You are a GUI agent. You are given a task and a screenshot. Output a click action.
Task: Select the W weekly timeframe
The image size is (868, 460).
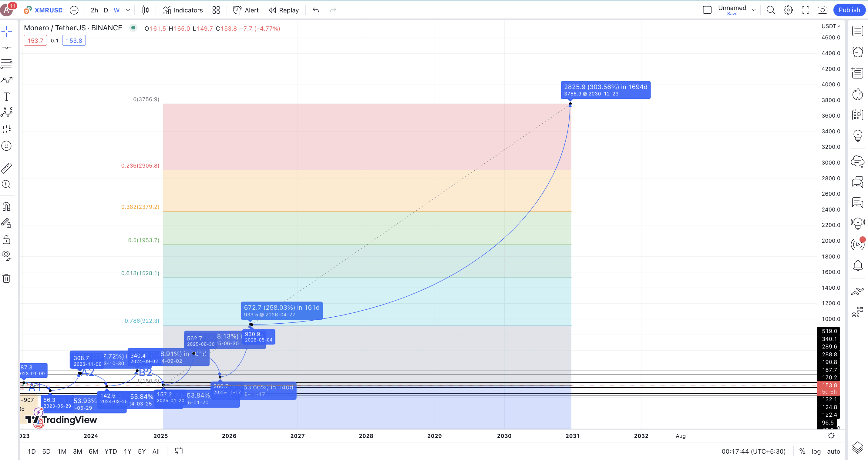point(116,10)
